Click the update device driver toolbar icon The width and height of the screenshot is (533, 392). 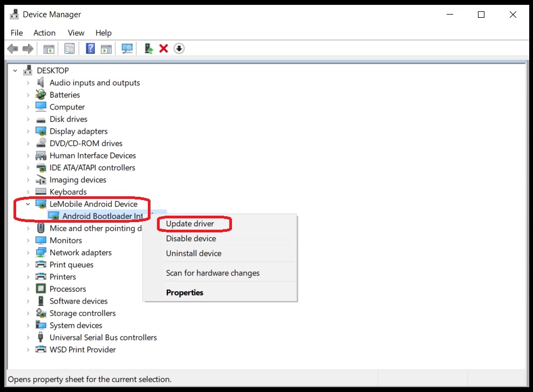click(148, 49)
